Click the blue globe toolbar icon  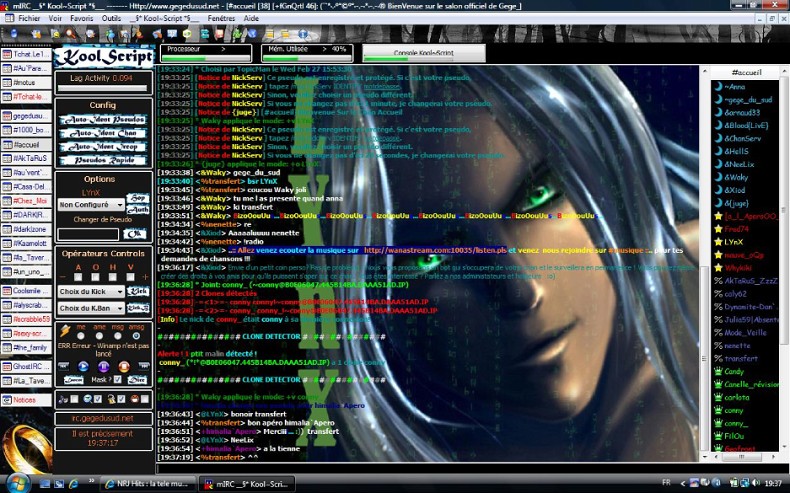click(252, 34)
